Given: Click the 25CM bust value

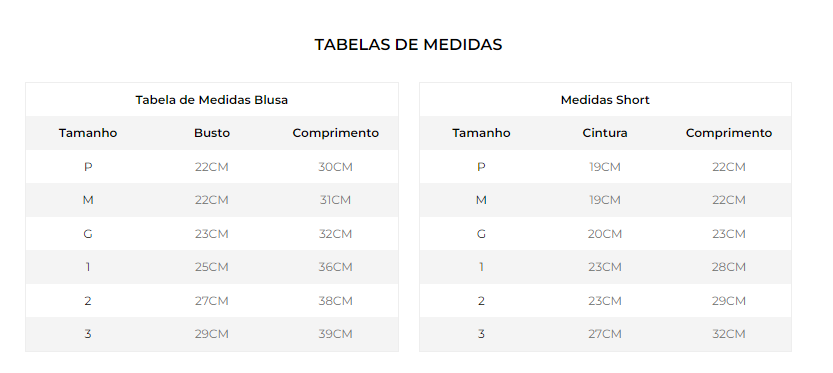Looking at the screenshot, I should pos(211,267).
